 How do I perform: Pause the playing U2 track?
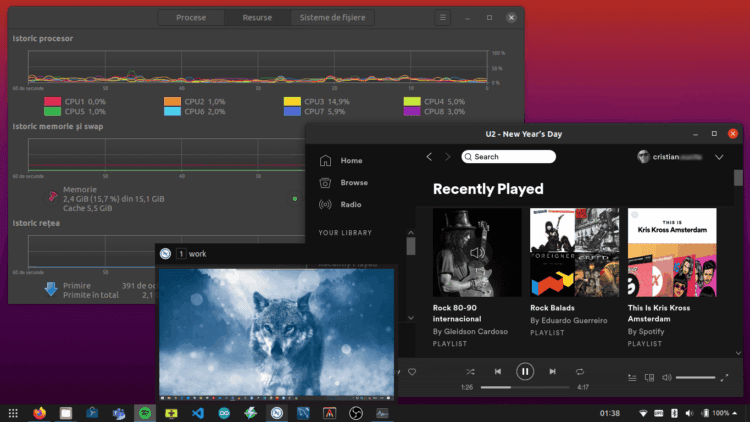click(525, 371)
